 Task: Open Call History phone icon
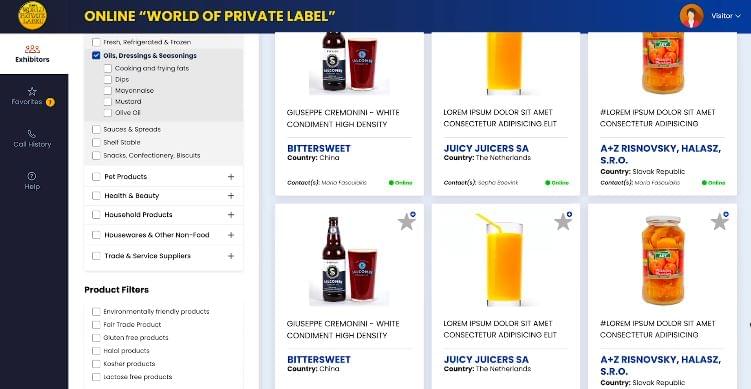click(x=32, y=134)
